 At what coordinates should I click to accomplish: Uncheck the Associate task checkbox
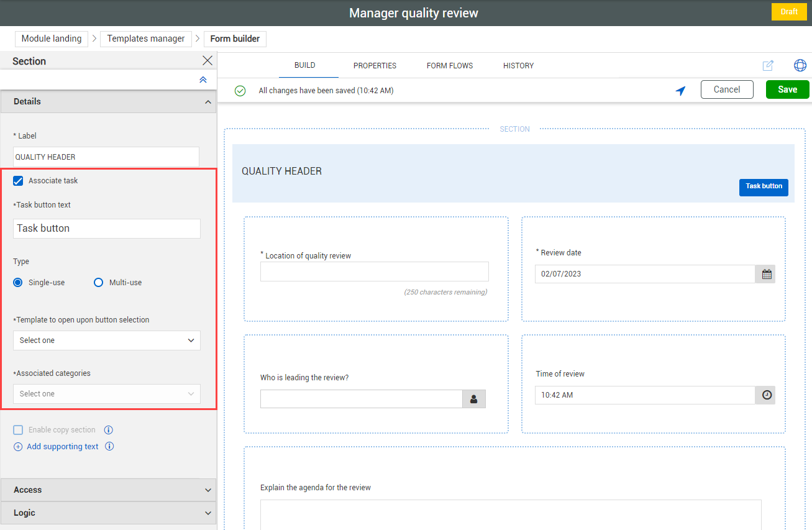[18, 180]
